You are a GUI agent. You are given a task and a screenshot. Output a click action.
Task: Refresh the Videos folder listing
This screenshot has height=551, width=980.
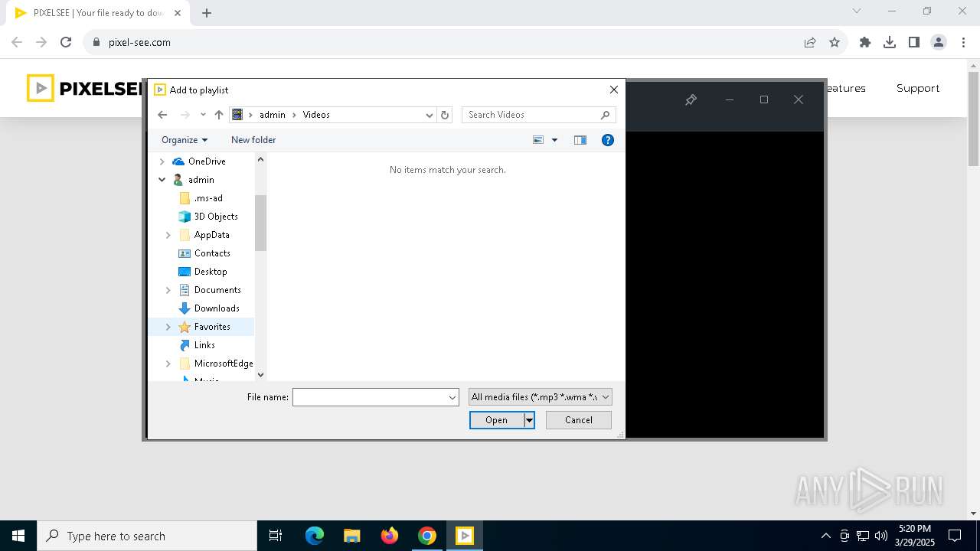tap(445, 115)
